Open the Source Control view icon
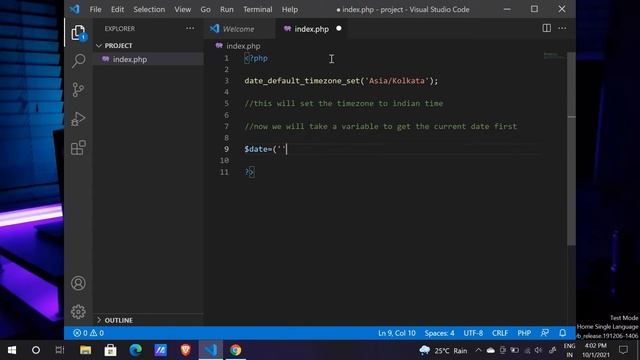The height and width of the screenshot is (360, 640). point(78,89)
